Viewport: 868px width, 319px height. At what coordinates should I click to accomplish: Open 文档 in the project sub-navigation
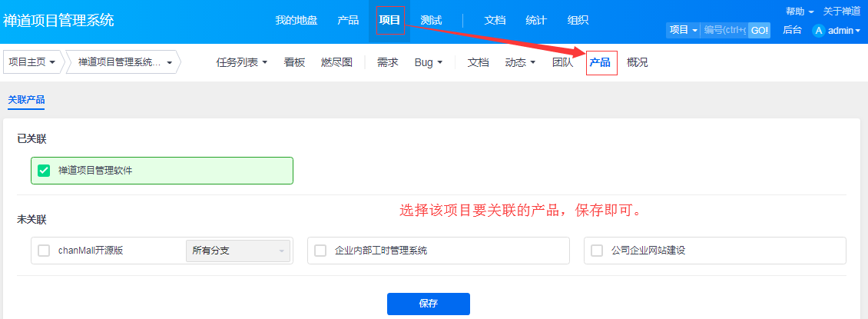click(479, 62)
